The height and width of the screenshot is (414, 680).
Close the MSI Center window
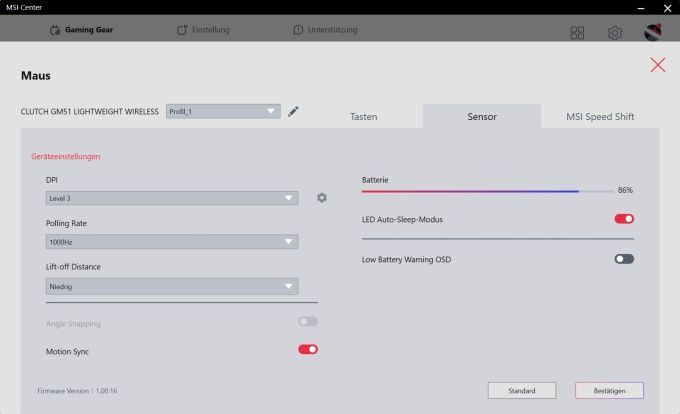click(x=667, y=8)
